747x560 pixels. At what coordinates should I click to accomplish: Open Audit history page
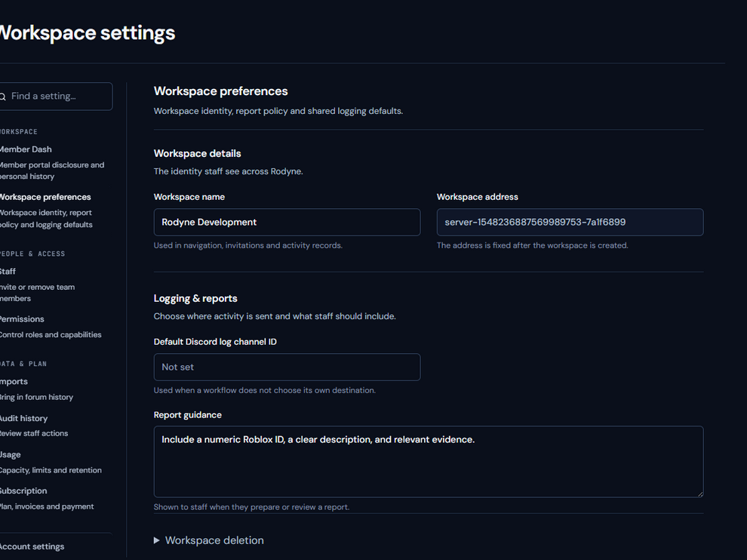(x=24, y=418)
